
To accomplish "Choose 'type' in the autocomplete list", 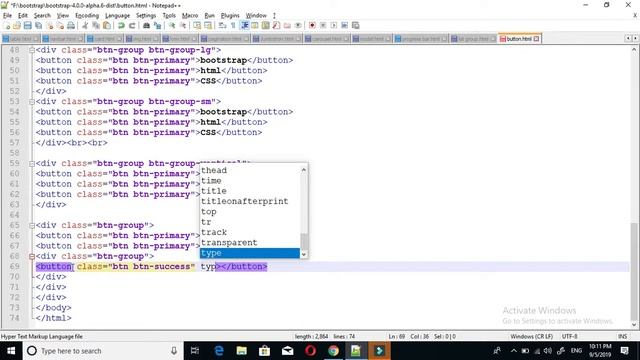I will click(249, 253).
